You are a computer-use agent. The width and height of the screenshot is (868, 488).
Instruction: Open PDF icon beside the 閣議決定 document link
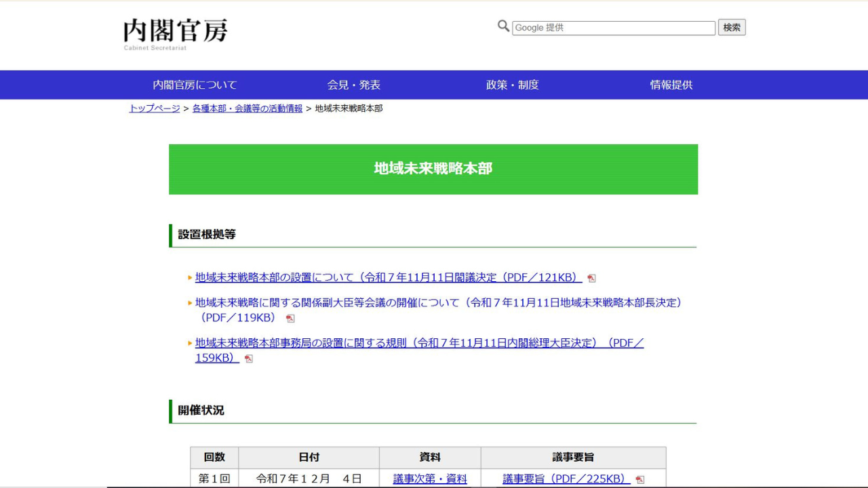pyautogui.click(x=592, y=277)
